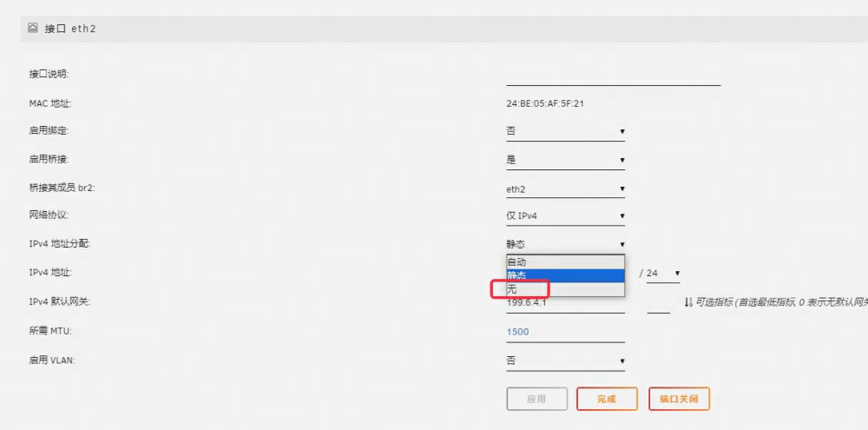Viewport: 868px width, 430px height.
Task: Edit the MTU field showing 1500
Action: (565, 332)
